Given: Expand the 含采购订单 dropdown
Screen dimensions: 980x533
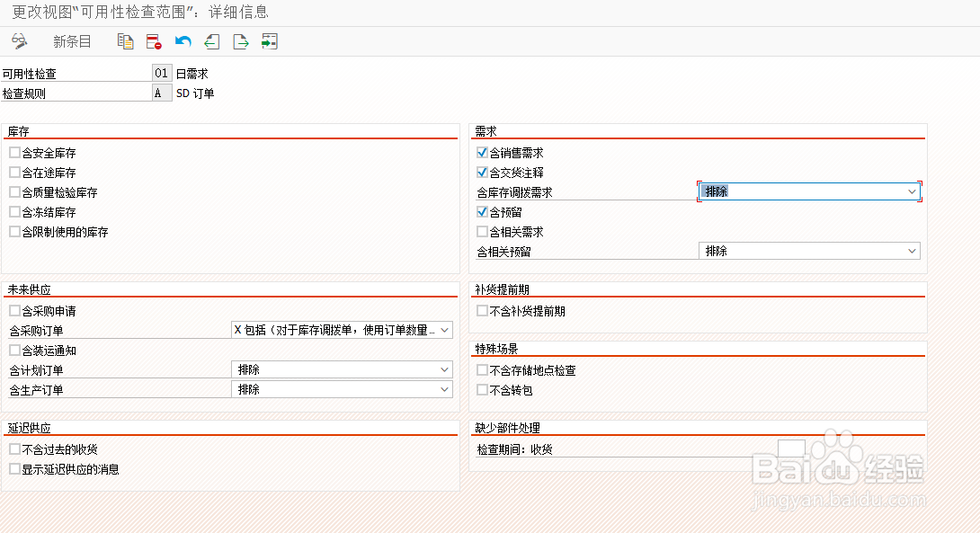Looking at the screenshot, I should tap(342, 330).
